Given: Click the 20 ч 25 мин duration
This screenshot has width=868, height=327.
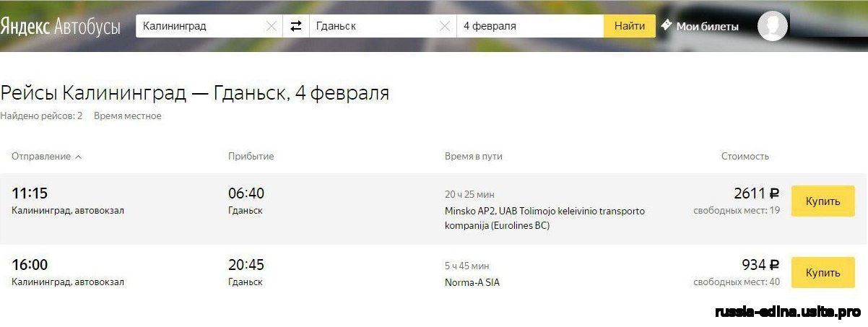Looking at the screenshot, I should click(469, 194).
